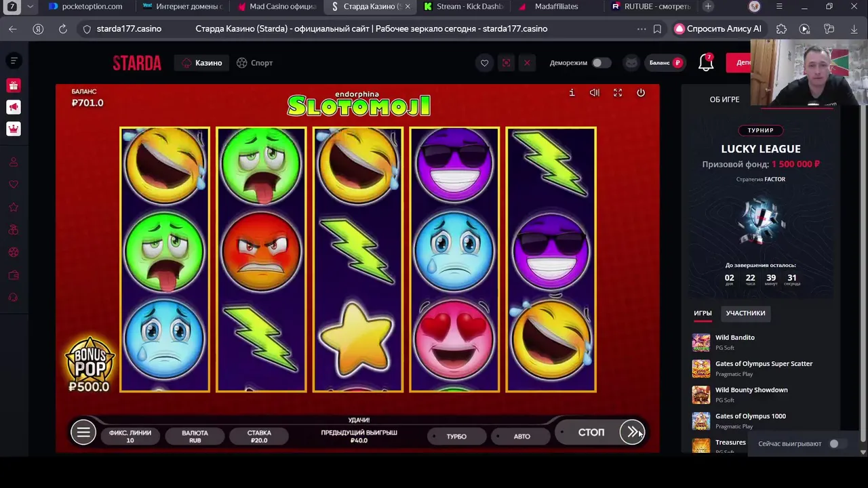The height and width of the screenshot is (488, 868).
Task: Open the СТАВКА ₽20.0 bet selector
Action: (x=259, y=436)
